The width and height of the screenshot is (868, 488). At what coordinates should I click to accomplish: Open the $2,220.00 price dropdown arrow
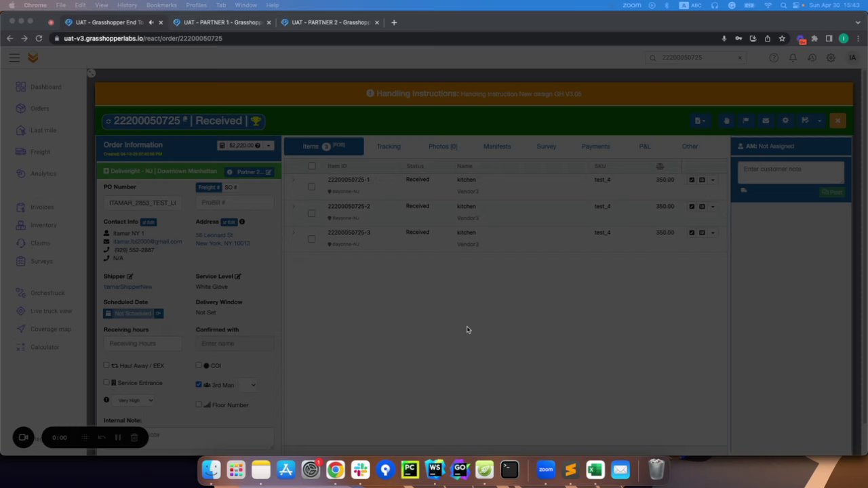pos(269,146)
